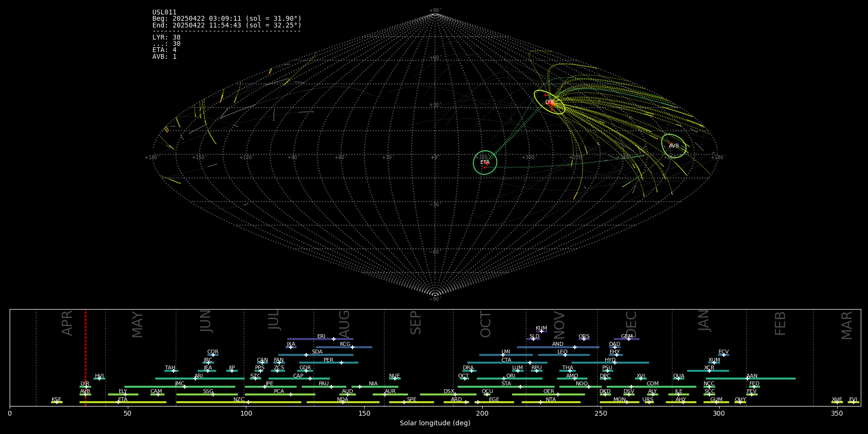868x434 pixels.
Task: Click the NOO shower label in timeline
Action: pos(582,384)
